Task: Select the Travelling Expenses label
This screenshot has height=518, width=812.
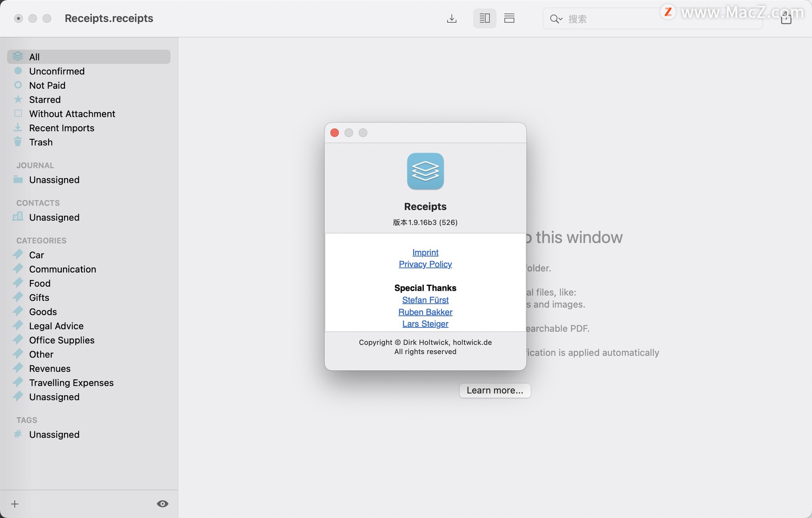Action: [71, 383]
